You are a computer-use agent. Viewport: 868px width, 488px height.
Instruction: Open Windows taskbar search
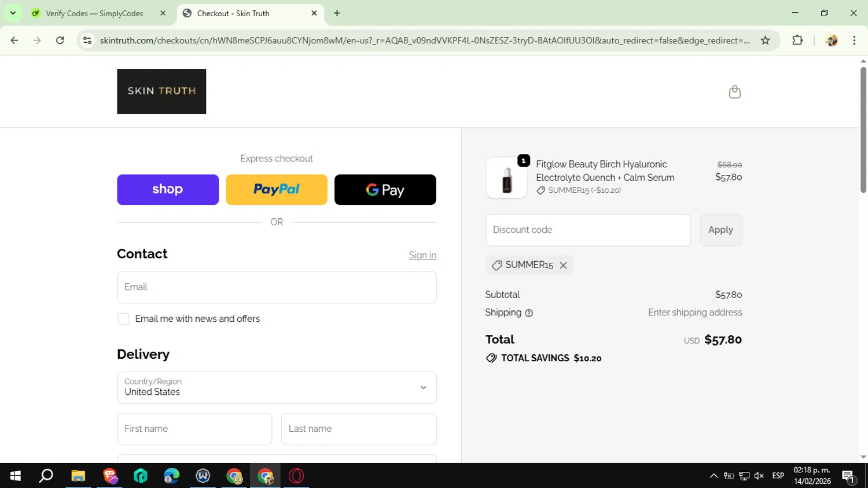click(x=46, y=476)
